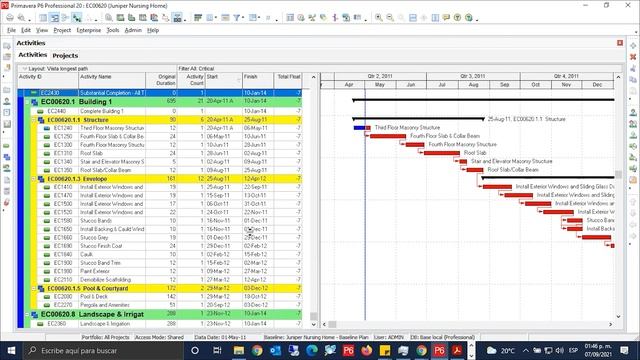Click the red Delete X icon
The width and height of the screenshot is (640, 360).
(x=633, y=57)
